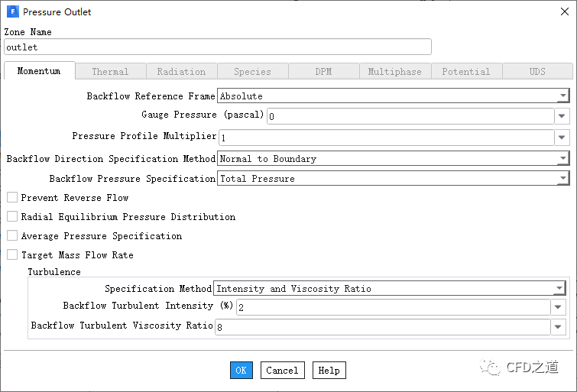Click the Fluent app icon in title bar
Viewport: 577px width, 392px height.
pos(12,12)
